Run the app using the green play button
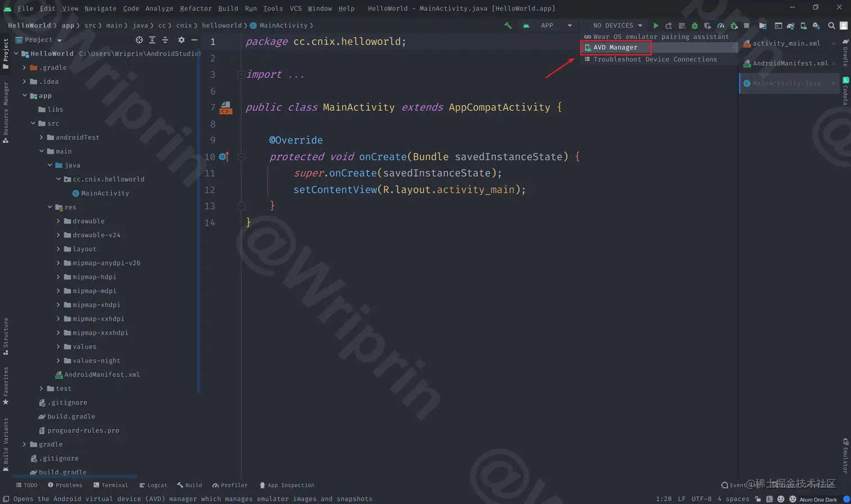This screenshot has width=851, height=504. pyautogui.click(x=656, y=25)
